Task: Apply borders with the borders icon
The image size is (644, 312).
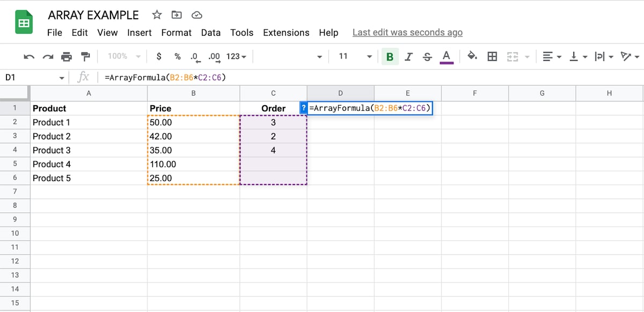Action: 492,56
